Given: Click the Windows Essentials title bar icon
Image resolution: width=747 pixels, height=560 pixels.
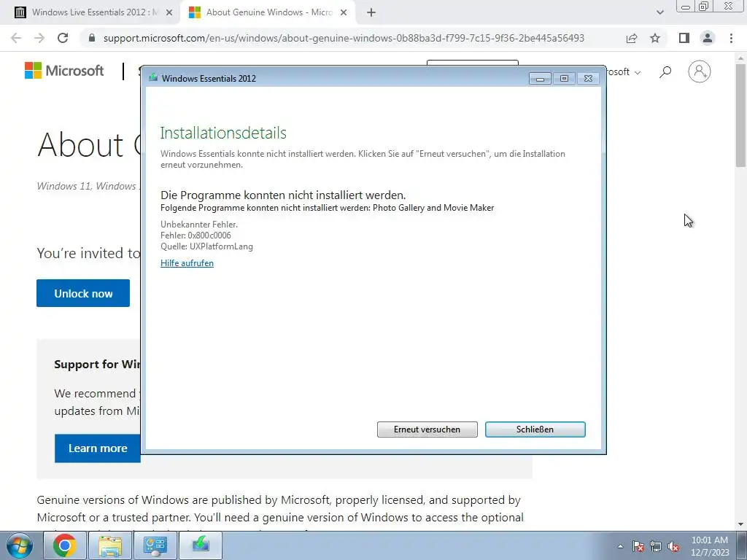Looking at the screenshot, I should point(153,77).
